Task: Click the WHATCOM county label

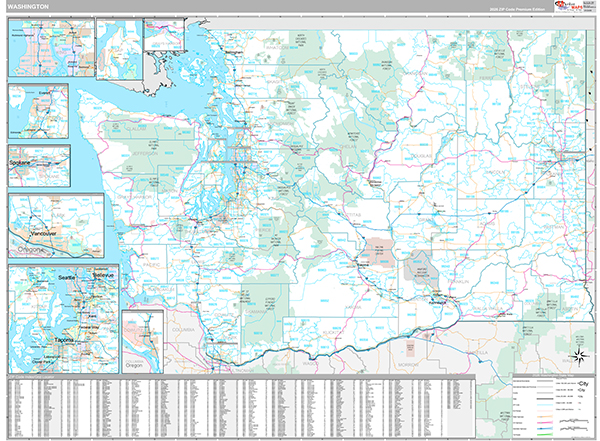Action: (277, 48)
